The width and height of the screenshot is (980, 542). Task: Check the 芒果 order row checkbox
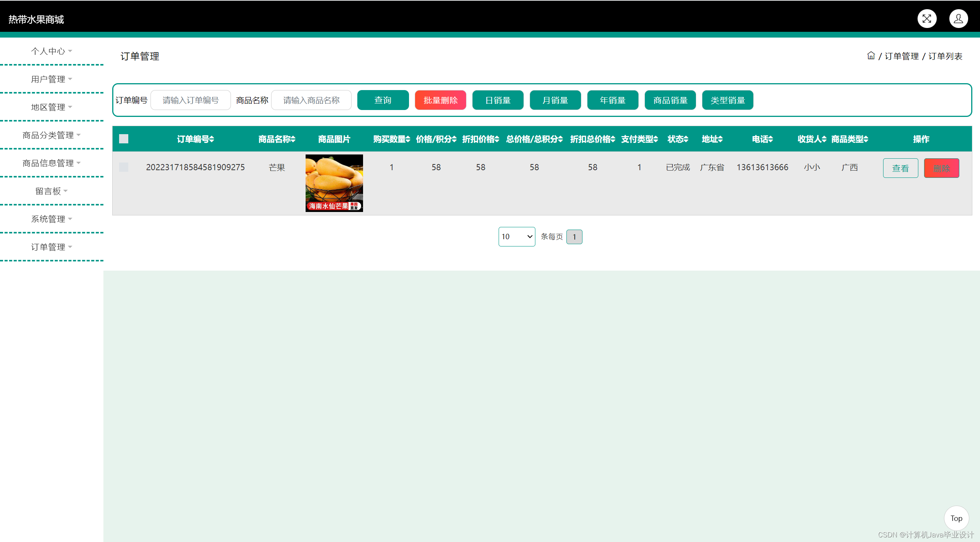point(124,167)
